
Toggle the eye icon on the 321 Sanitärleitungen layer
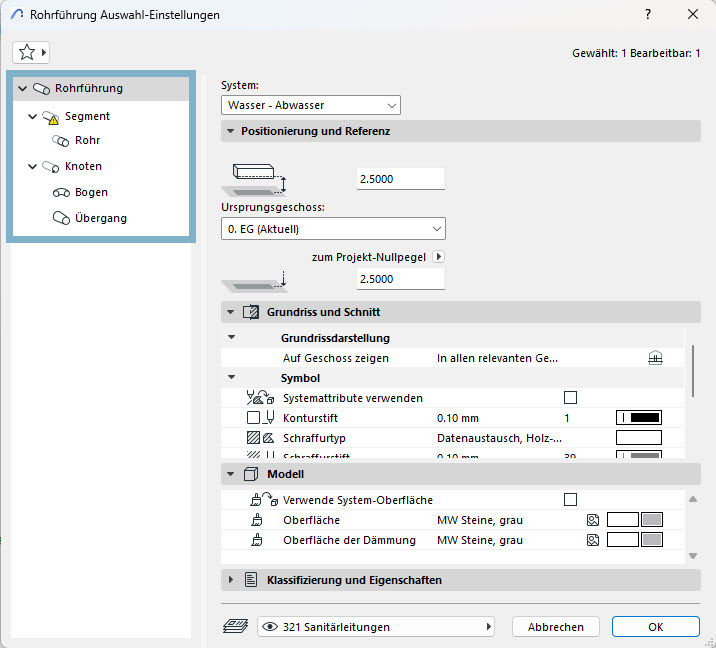[270, 627]
